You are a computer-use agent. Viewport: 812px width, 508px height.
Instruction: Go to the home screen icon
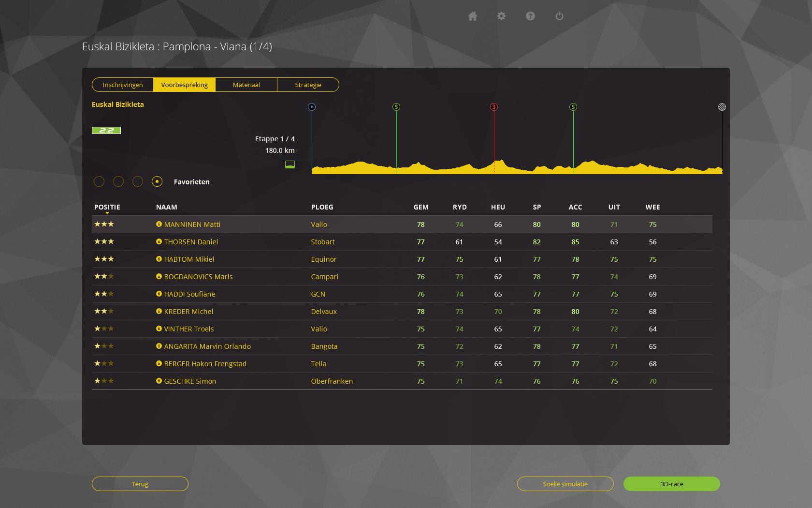[x=473, y=16]
